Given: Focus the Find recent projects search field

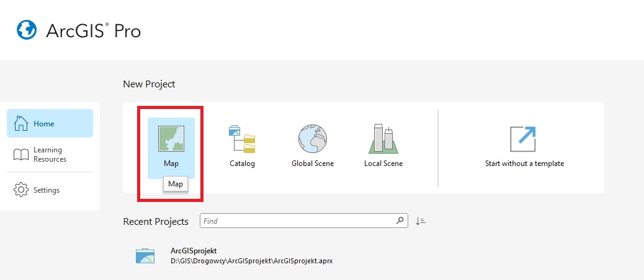Looking at the screenshot, I should pyautogui.click(x=298, y=221).
